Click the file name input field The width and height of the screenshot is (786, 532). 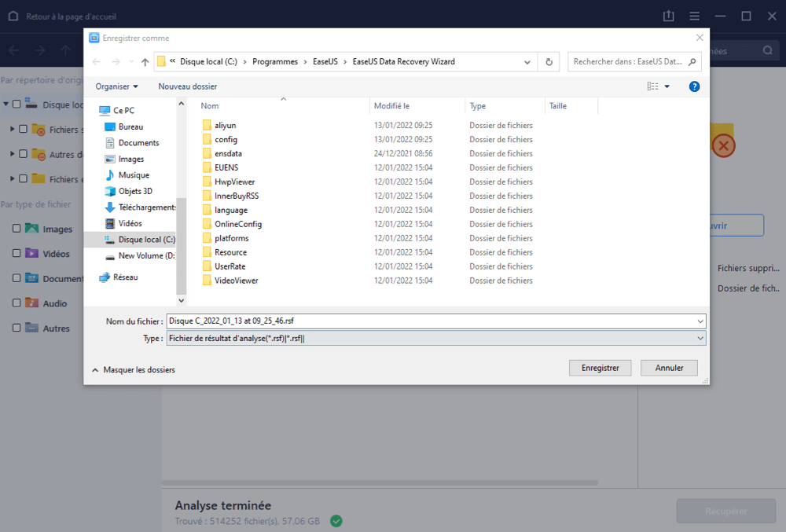point(431,321)
